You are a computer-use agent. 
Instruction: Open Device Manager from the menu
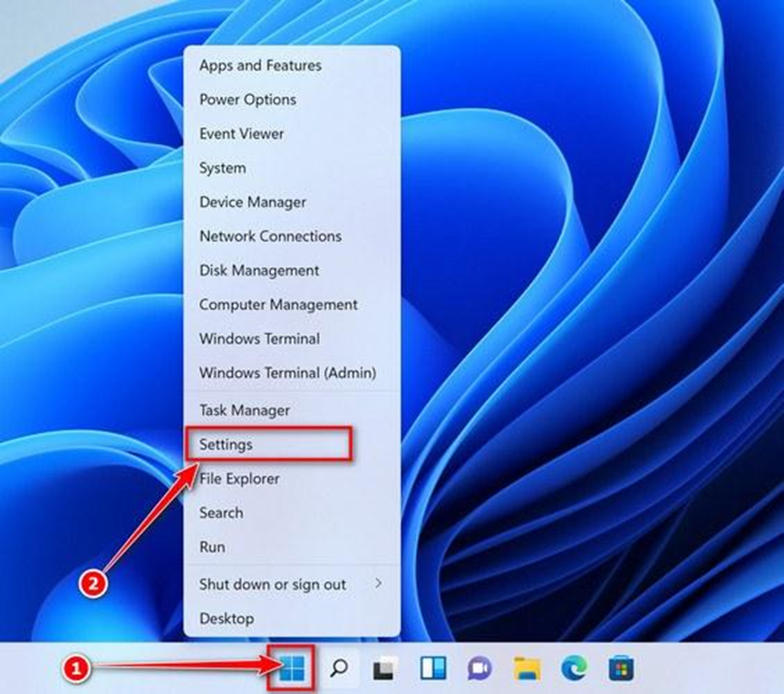coord(292,202)
